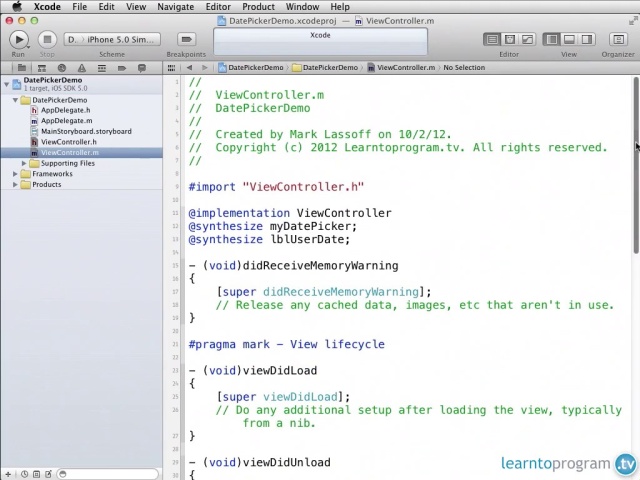Click the '#pragma mark - View lifecycle' line
The width and height of the screenshot is (640, 480).
pos(286,344)
